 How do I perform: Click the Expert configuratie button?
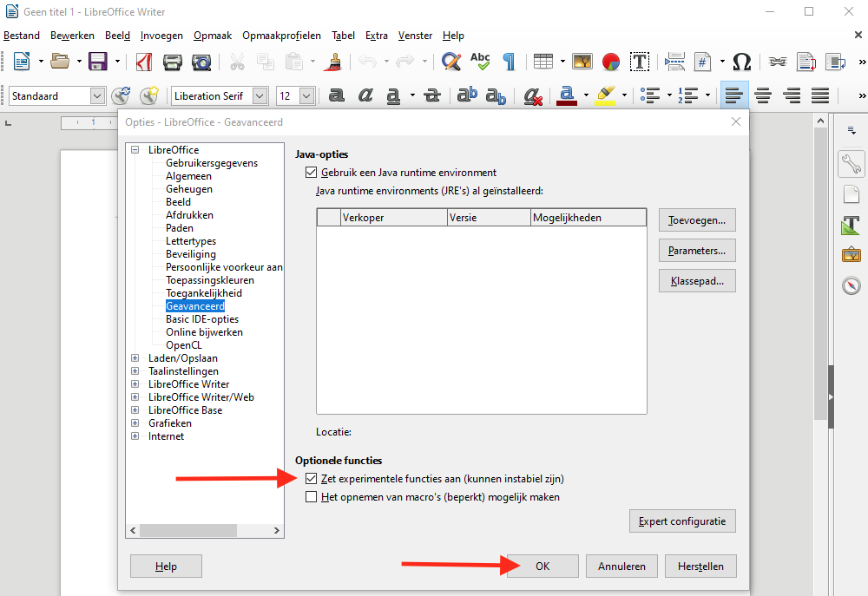click(x=681, y=521)
